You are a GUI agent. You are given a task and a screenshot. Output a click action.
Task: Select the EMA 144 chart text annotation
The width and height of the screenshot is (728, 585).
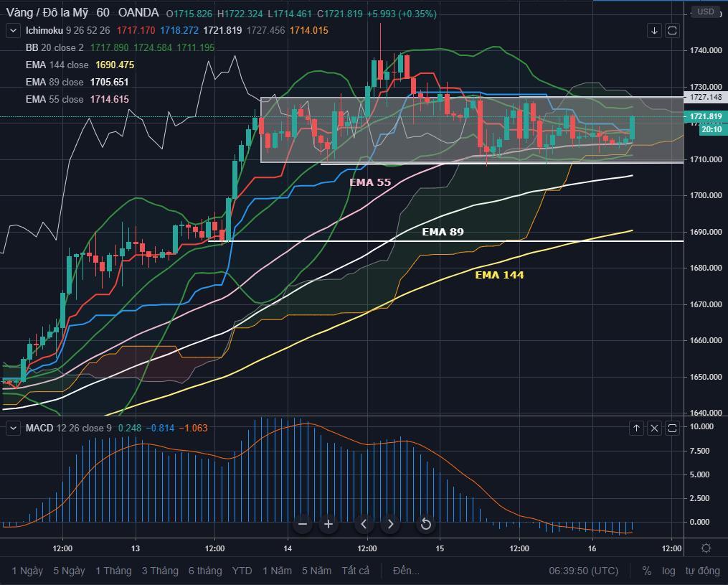tap(499, 275)
